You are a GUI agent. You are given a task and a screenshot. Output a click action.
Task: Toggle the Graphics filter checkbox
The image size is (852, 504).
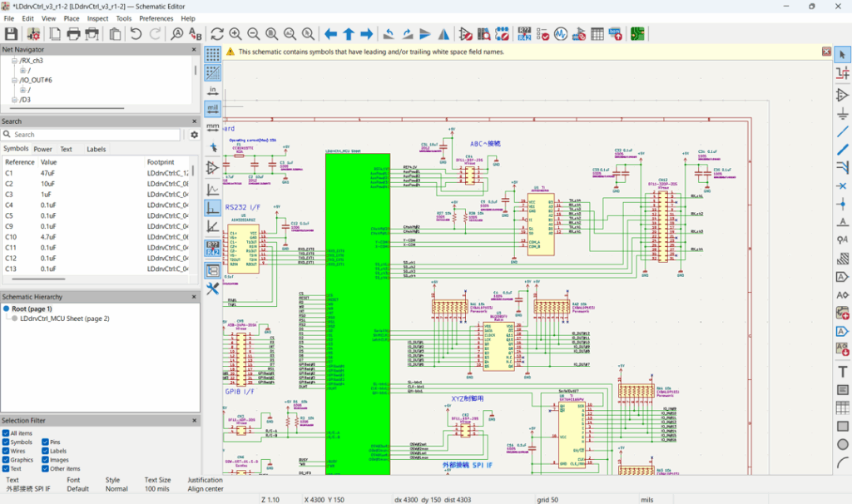point(6,459)
